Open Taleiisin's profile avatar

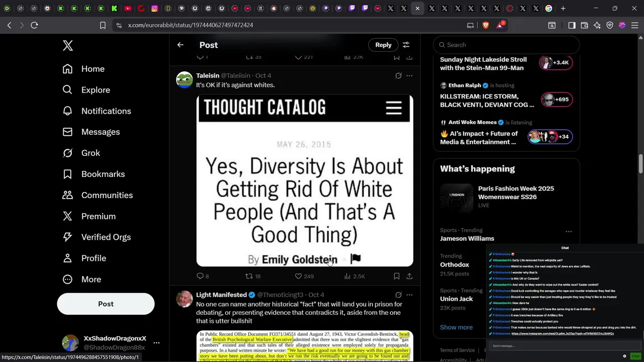pos(184,79)
